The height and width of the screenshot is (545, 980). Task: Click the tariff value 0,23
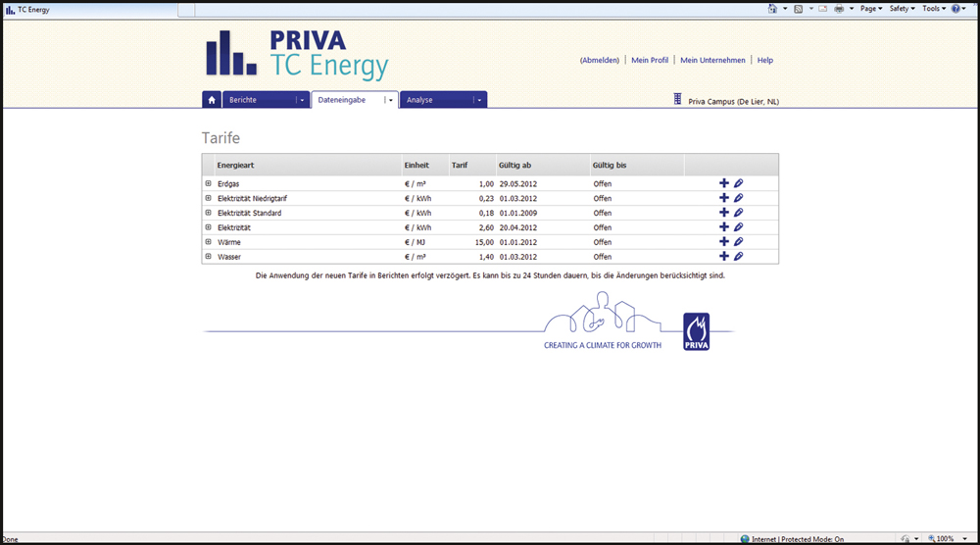point(486,198)
